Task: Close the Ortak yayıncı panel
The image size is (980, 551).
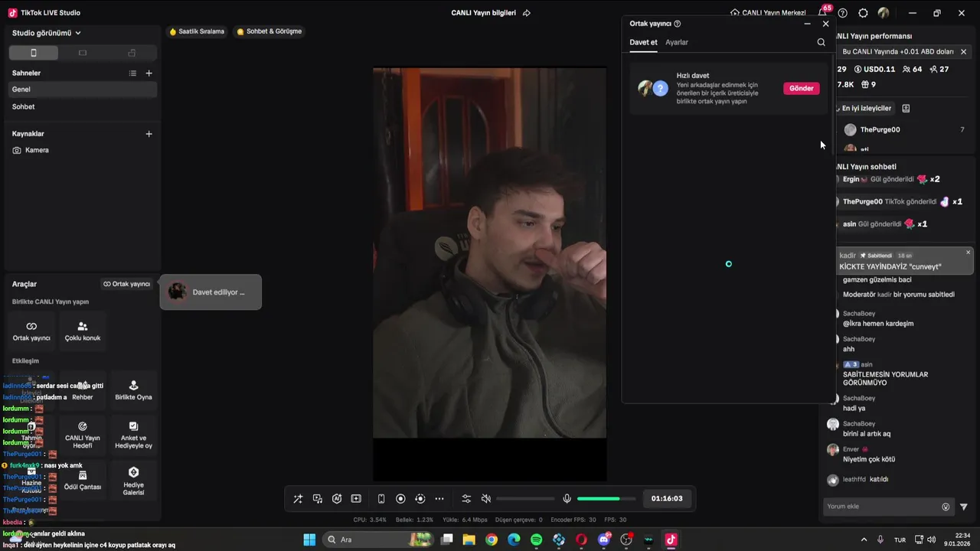Action: [825, 24]
